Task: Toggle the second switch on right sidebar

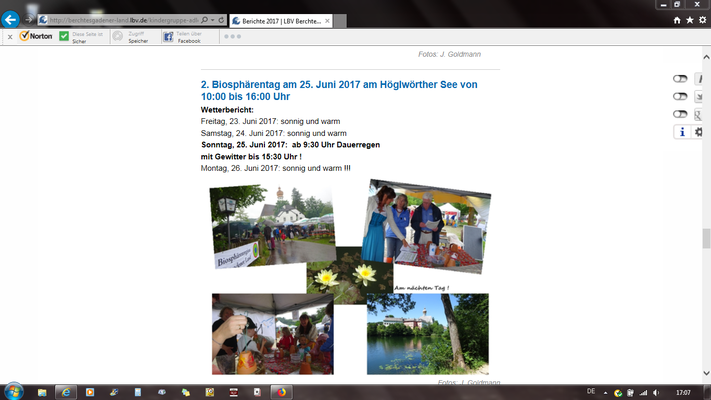Action: (680, 96)
